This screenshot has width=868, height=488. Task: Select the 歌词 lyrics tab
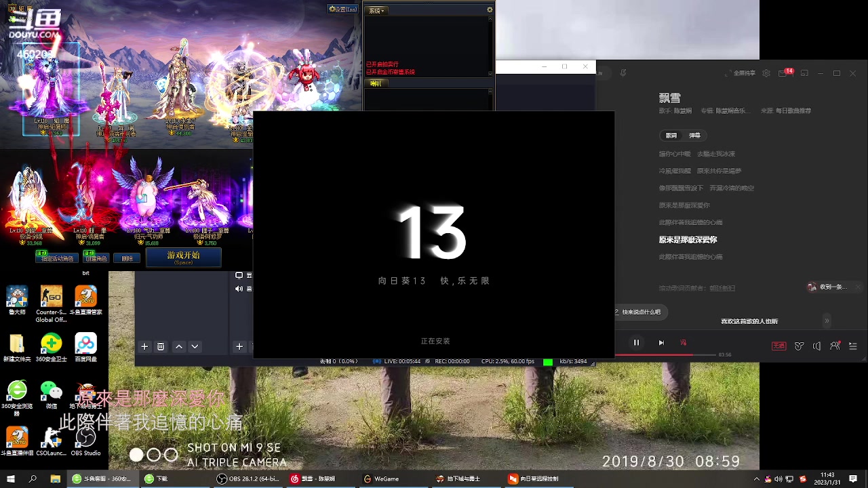(671, 136)
